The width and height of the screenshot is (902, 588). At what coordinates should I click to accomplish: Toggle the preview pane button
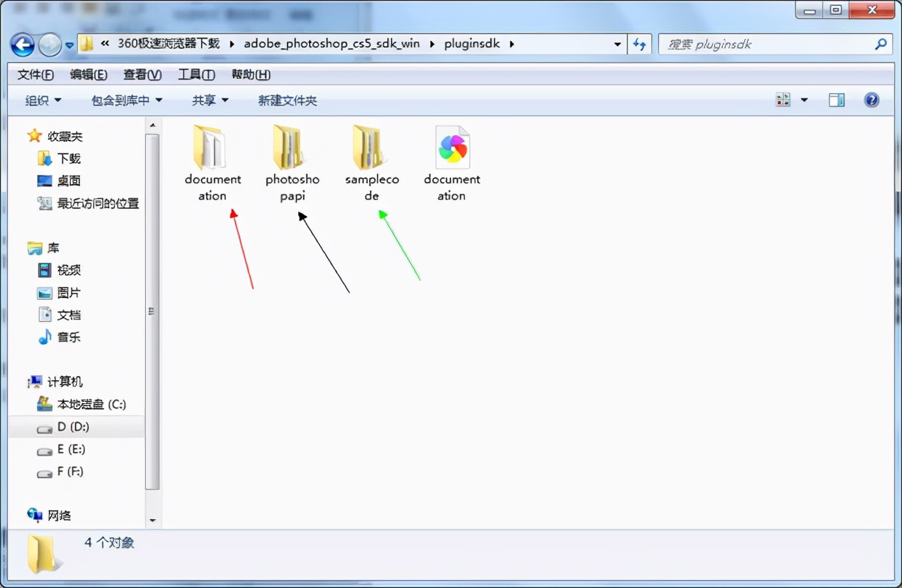837,100
